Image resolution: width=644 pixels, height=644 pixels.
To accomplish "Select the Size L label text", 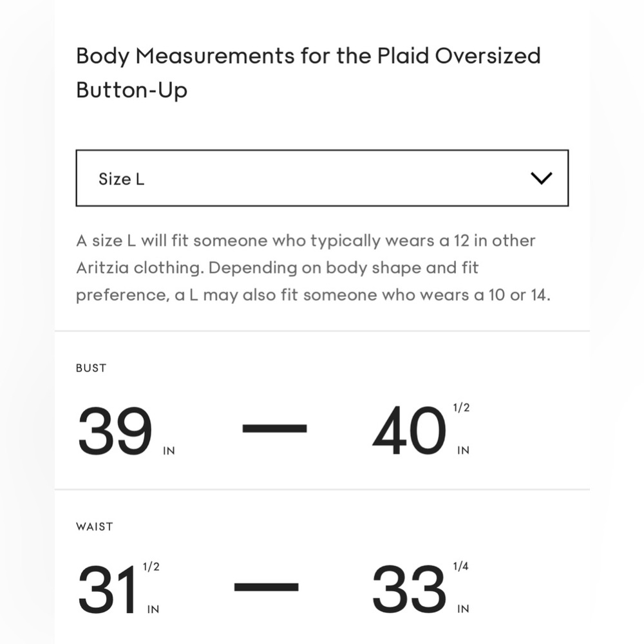I will (x=122, y=179).
